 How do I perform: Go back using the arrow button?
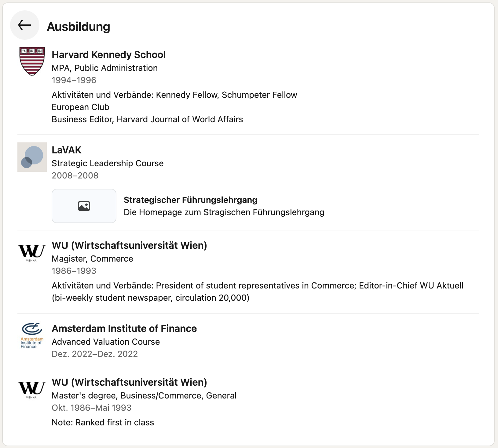(25, 25)
